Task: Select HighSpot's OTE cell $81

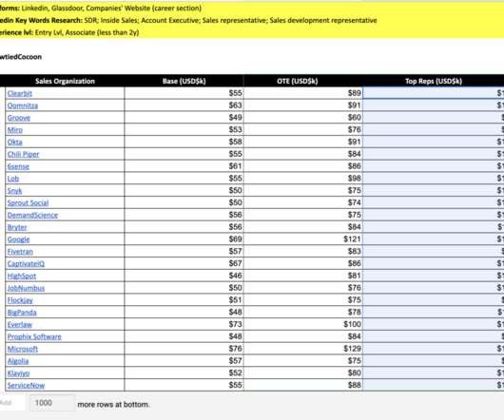Action: (x=303, y=276)
